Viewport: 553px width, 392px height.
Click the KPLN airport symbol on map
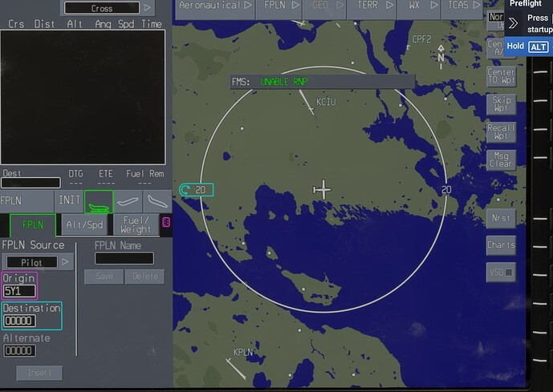tap(236, 368)
